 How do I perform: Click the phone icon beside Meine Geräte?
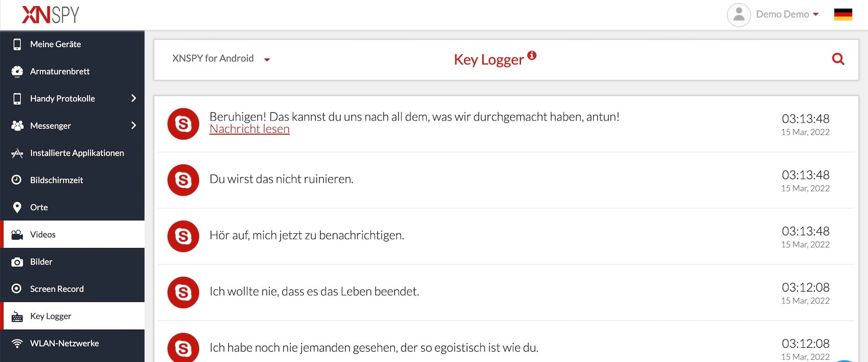(17, 44)
